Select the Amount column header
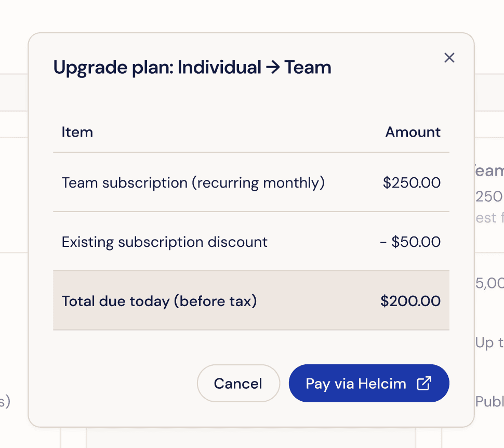This screenshot has height=448, width=504. 413,132
